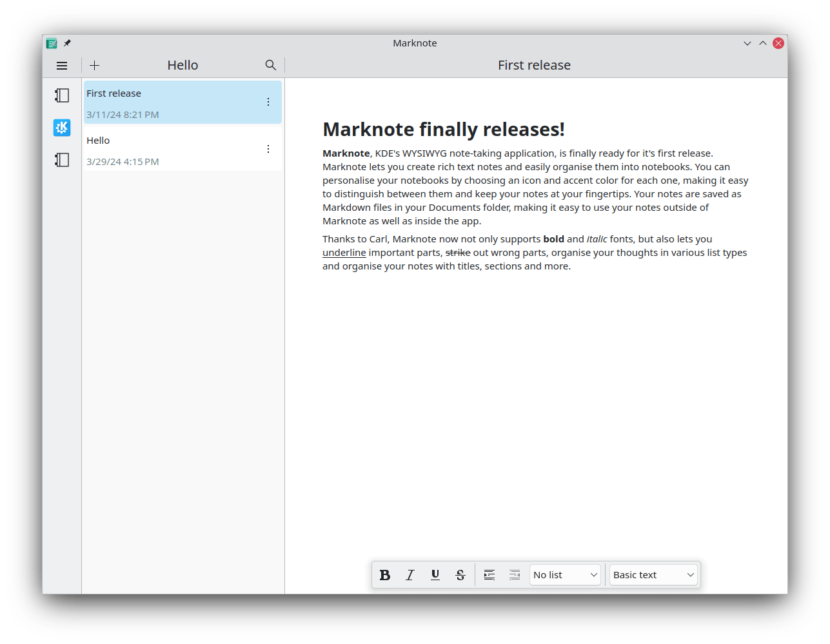Open search for notes in the Hello notebook
The image size is (830, 644).
click(x=270, y=64)
